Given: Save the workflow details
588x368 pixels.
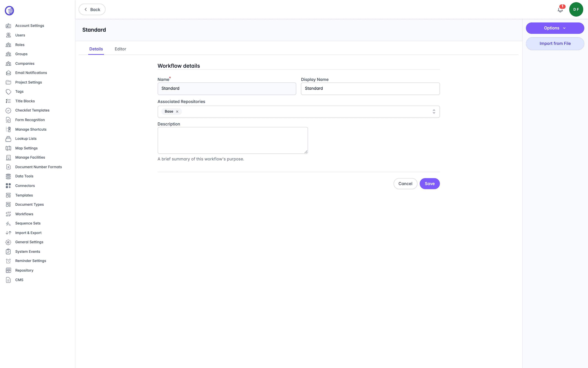Looking at the screenshot, I should [429, 183].
